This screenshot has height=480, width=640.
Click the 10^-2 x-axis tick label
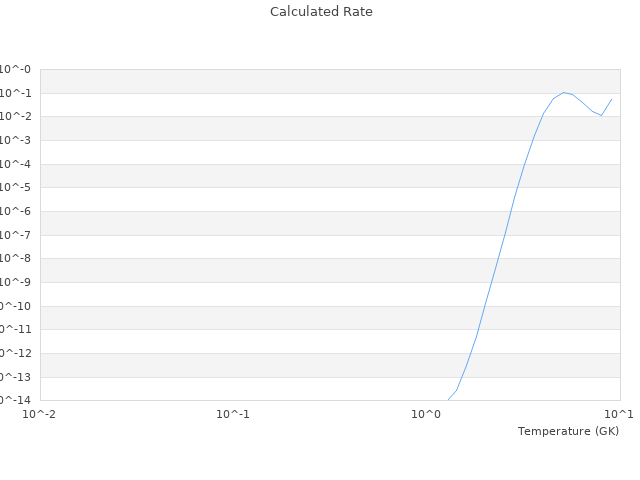40,414
